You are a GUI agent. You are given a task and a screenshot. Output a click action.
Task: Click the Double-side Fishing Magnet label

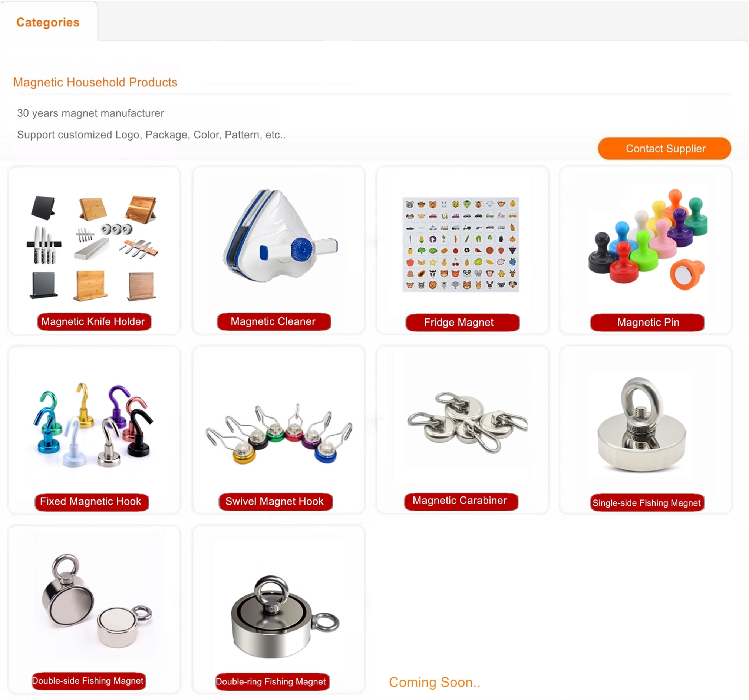[x=89, y=681]
